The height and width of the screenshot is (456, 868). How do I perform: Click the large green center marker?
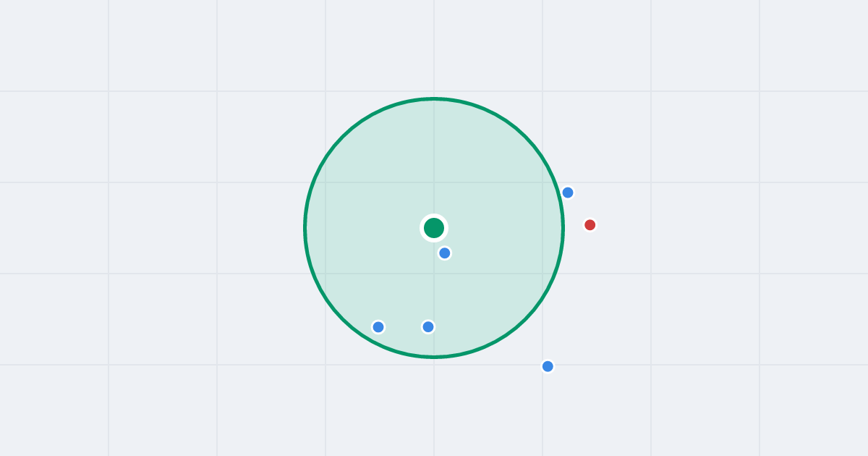pyautogui.click(x=434, y=228)
